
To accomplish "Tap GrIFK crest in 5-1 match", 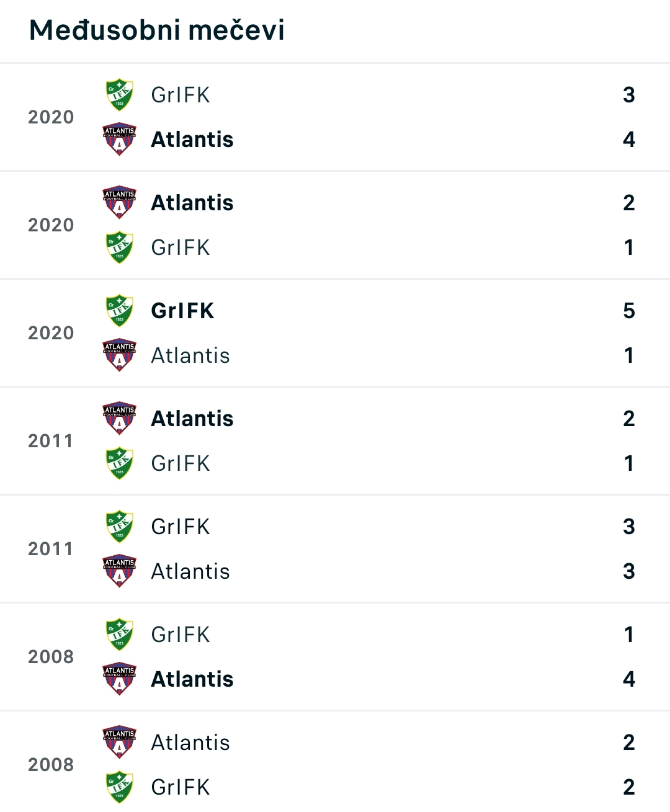I will point(119,311).
